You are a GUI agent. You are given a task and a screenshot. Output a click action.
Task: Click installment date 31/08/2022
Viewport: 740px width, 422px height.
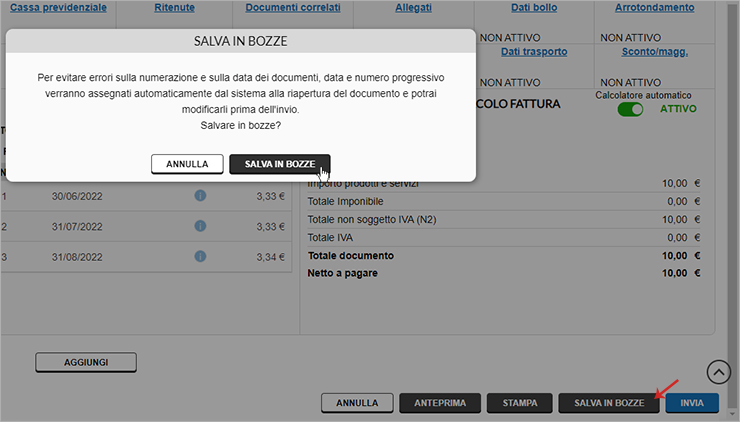click(77, 257)
